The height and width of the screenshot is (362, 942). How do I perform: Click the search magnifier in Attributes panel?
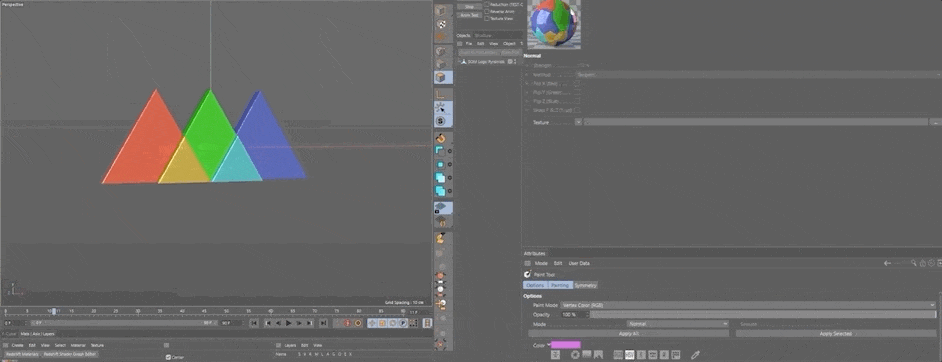pos(914,263)
